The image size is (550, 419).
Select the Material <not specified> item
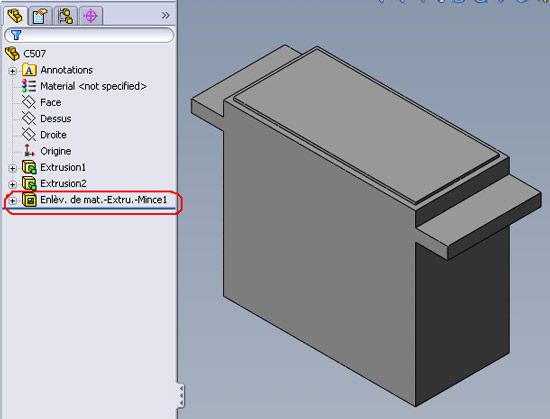[84, 86]
